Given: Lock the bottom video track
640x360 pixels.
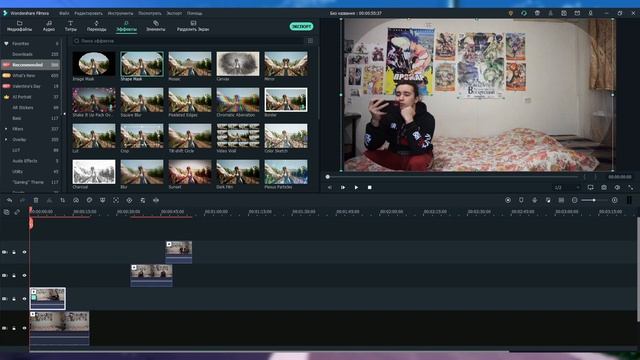Looking at the screenshot, I should coord(14,328).
